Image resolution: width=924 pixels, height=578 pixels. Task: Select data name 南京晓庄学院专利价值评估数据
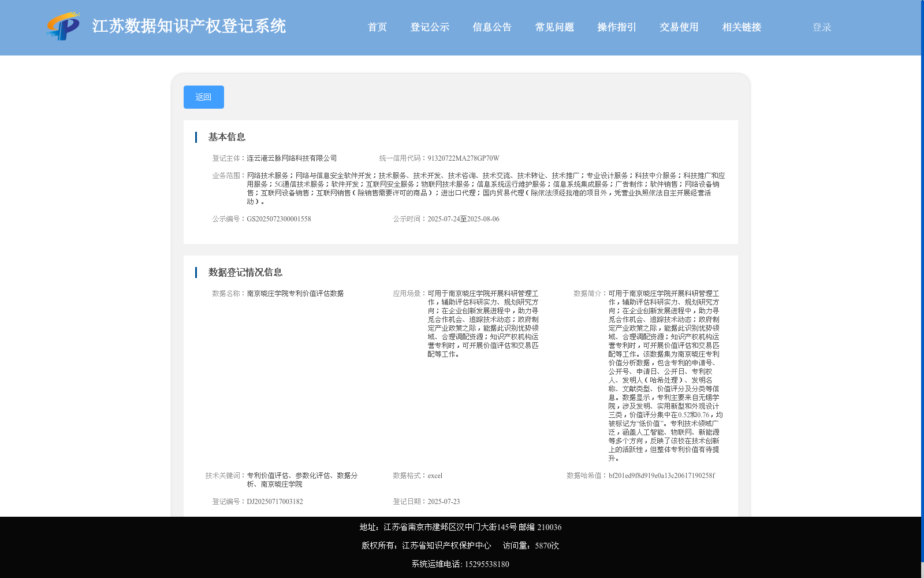tap(295, 294)
